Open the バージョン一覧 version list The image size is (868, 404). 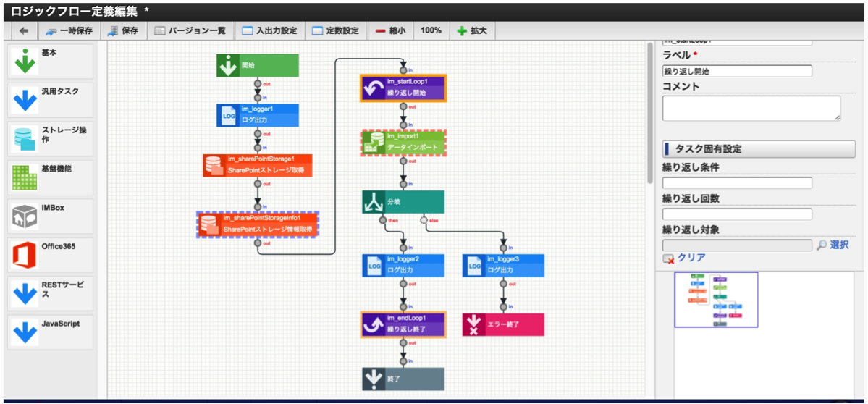[190, 31]
